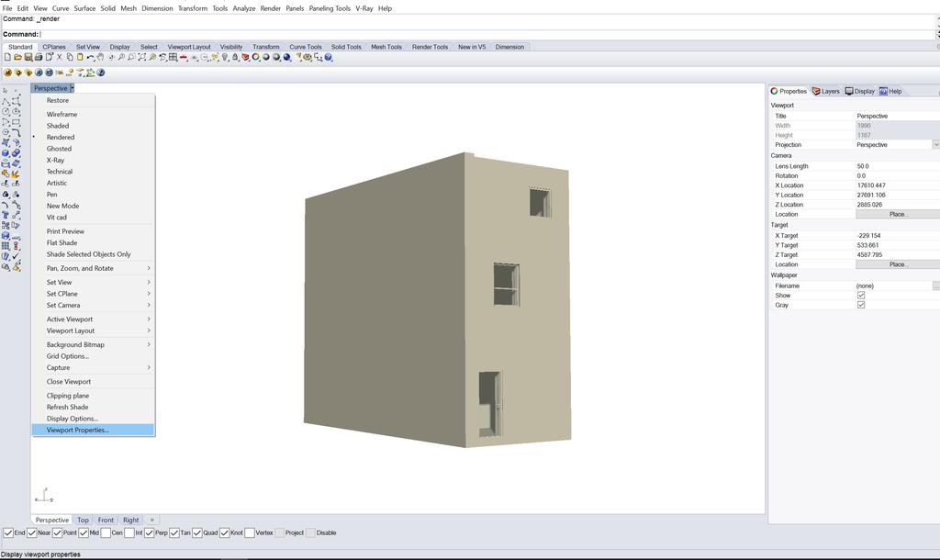The height and width of the screenshot is (560, 940).
Task: Click the Zoom Extents icon
Action: pyautogui.click(x=141, y=57)
